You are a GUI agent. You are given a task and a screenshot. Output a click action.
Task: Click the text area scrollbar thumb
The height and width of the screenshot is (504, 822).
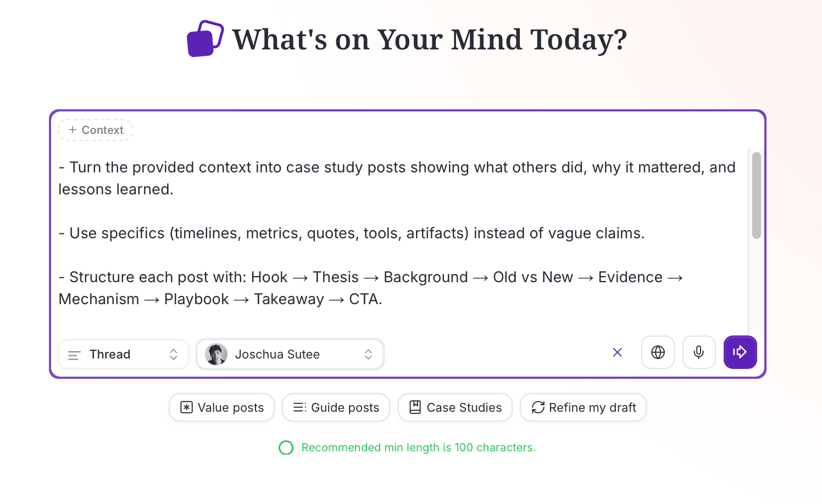point(756,195)
